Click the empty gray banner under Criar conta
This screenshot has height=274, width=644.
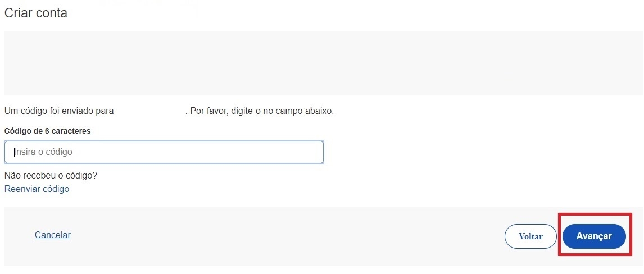tap(323, 63)
